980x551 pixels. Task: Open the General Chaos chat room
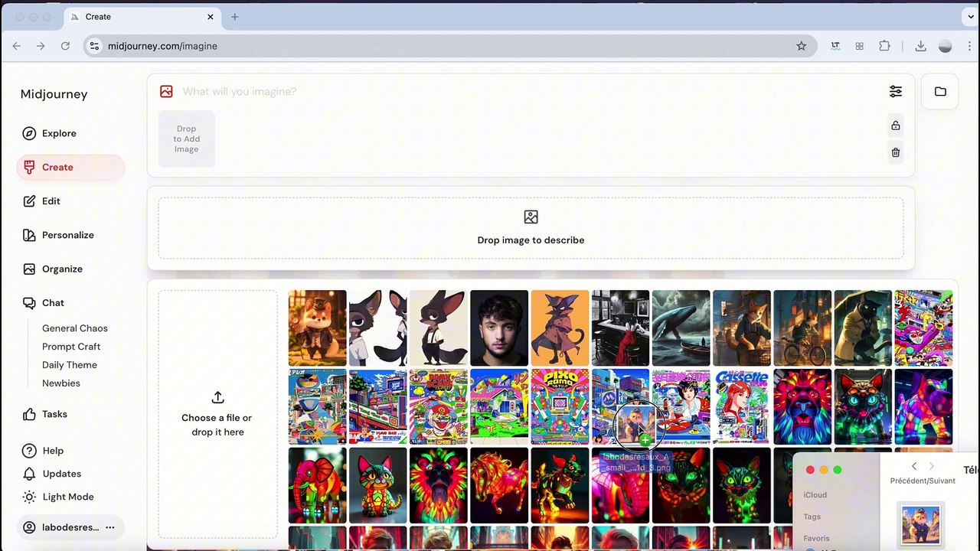(x=75, y=328)
